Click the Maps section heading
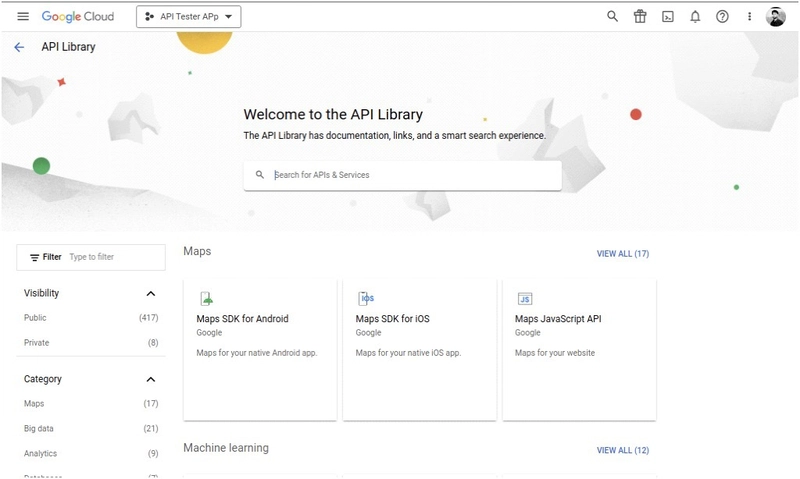 pos(197,251)
